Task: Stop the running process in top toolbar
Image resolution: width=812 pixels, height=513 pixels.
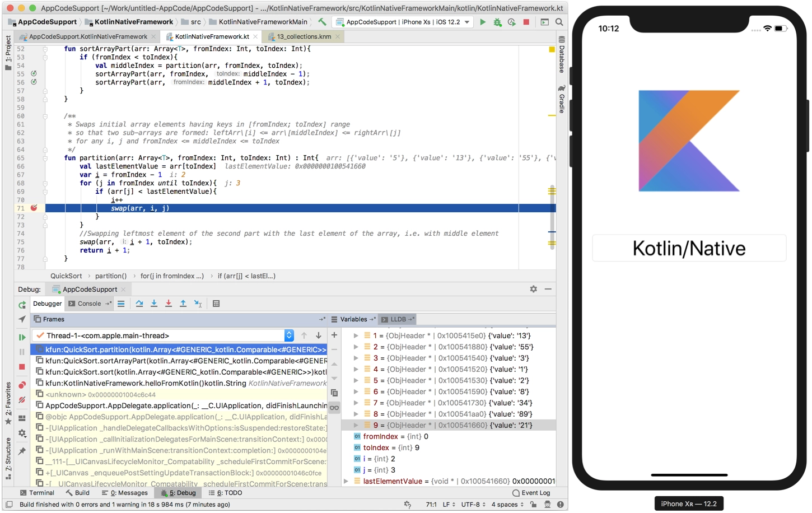Action: (x=526, y=22)
